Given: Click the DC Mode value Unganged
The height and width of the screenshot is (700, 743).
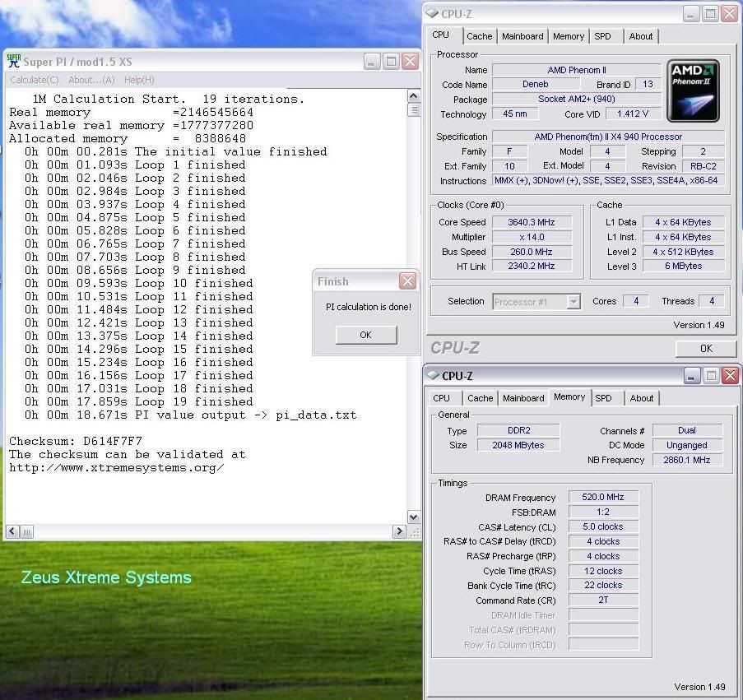Looking at the screenshot, I should click(x=686, y=445).
